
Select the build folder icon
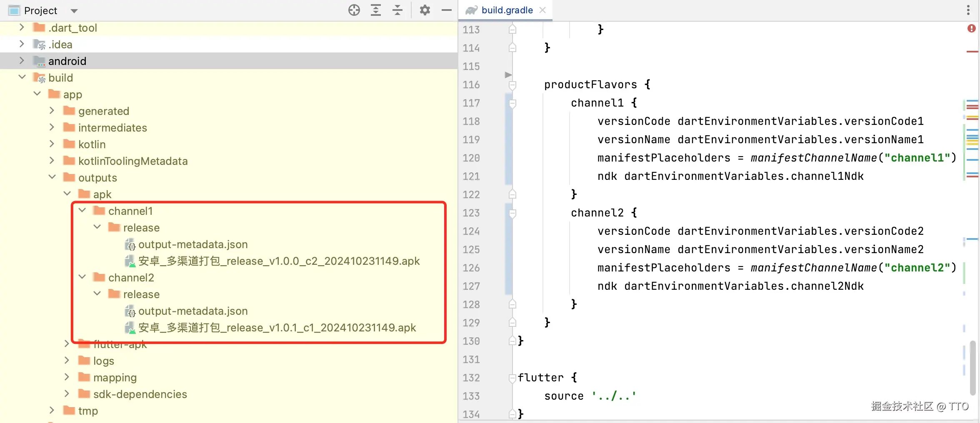click(x=39, y=78)
